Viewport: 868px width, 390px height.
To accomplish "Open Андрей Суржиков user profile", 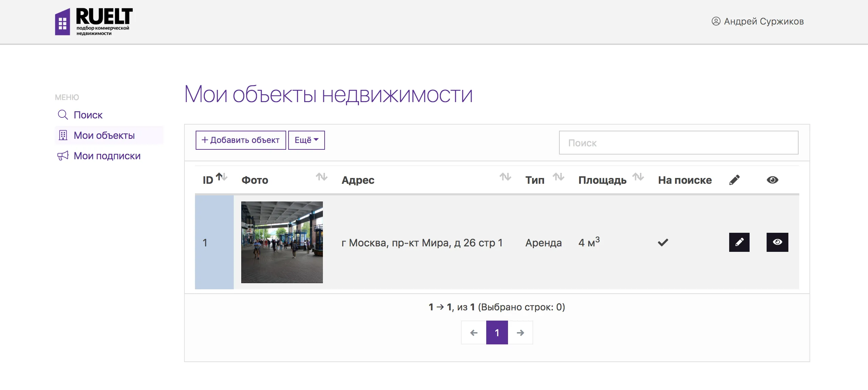I will [757, 21].
